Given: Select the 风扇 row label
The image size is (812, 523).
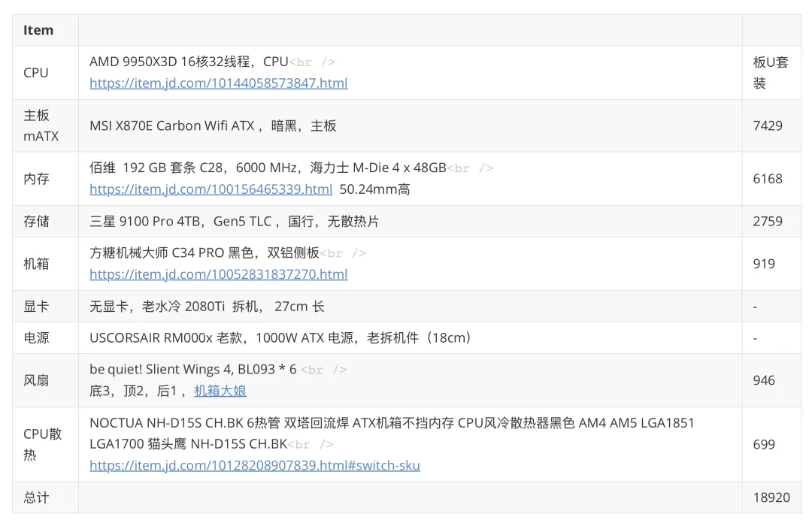Looking at the screenshot, I should (36, 380).
